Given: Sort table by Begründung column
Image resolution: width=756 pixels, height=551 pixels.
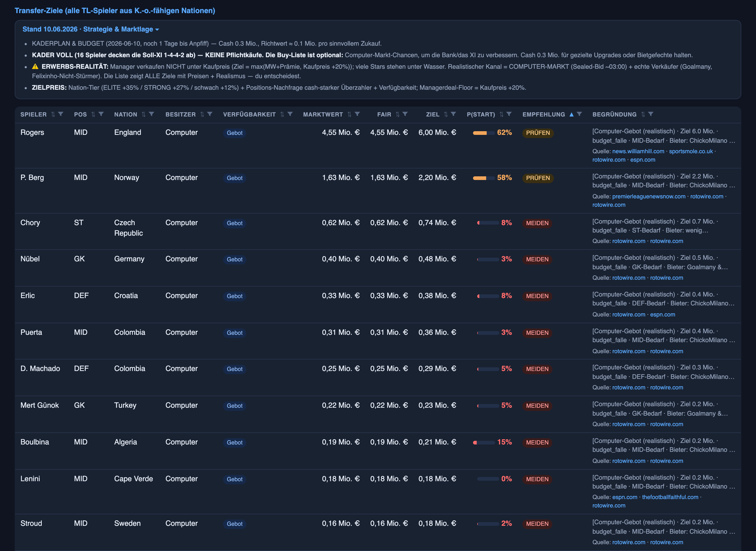Looking at the screenshot, I should [643, 114].
